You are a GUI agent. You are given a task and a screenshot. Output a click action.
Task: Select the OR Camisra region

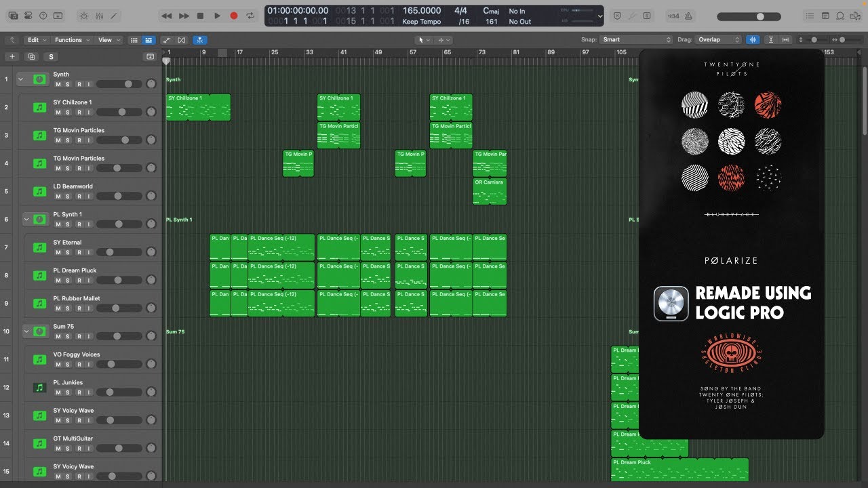(490, 191)
